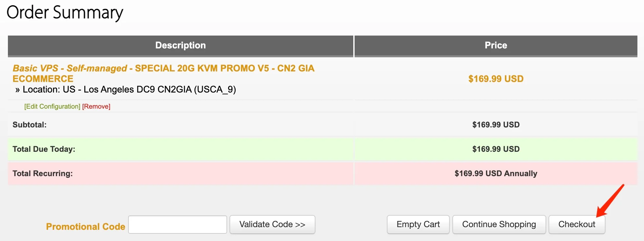The image size is (644, 241).
Task: Click the Promotional Code label text
Action: coord(86,227)
